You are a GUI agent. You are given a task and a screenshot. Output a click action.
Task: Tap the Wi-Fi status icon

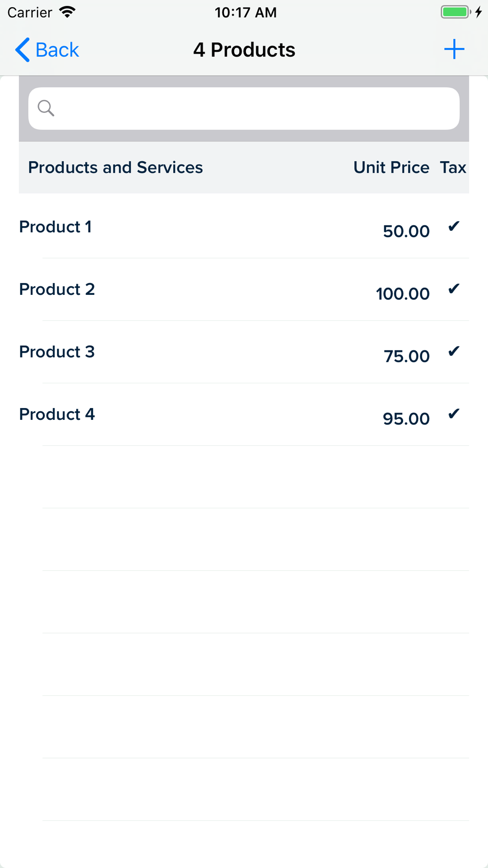coord(67,12)
